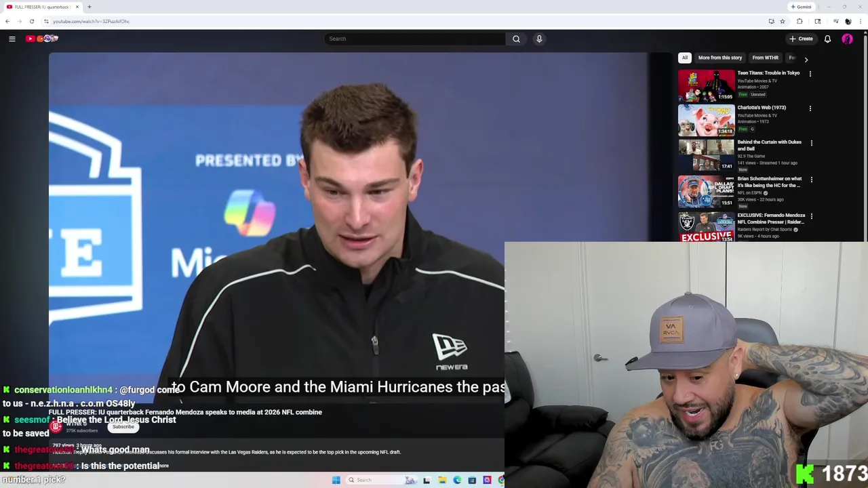The height and width of the screenshot is (488, 868).
Task: Open EXCLUSIVE Fernando Mendoza presser thumbnail
Action: pos(706,227)
